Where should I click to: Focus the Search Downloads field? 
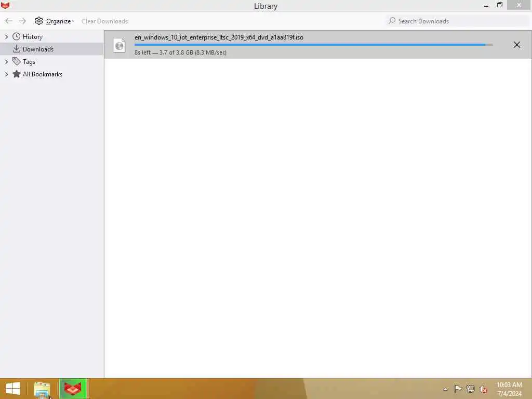pyautogui.click(x=458, y=21)
